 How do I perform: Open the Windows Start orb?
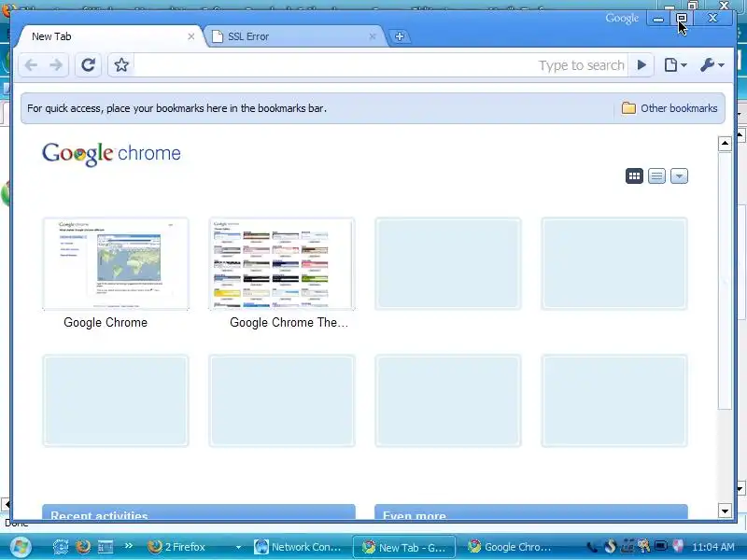(20, 547)
